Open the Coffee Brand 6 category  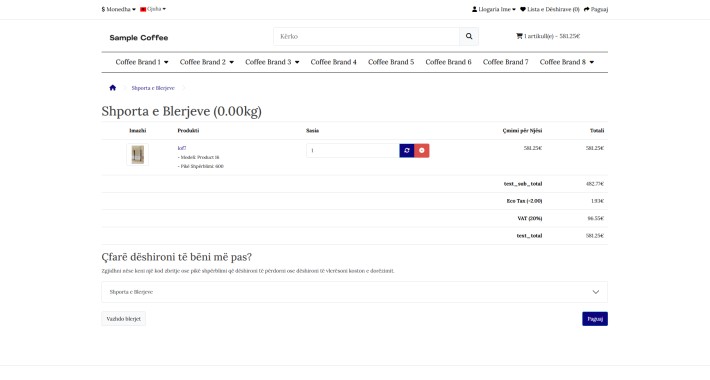tap(448, 62)
